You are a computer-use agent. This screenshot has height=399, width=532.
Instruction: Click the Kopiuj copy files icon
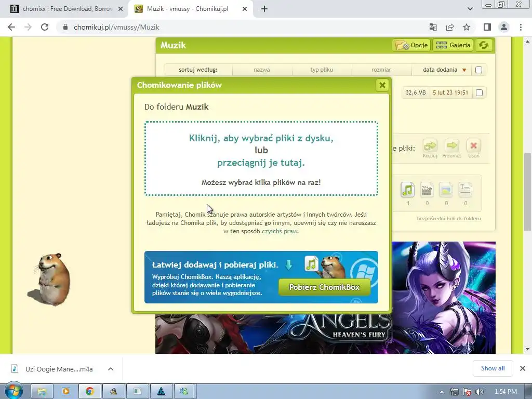pos(430,148)
